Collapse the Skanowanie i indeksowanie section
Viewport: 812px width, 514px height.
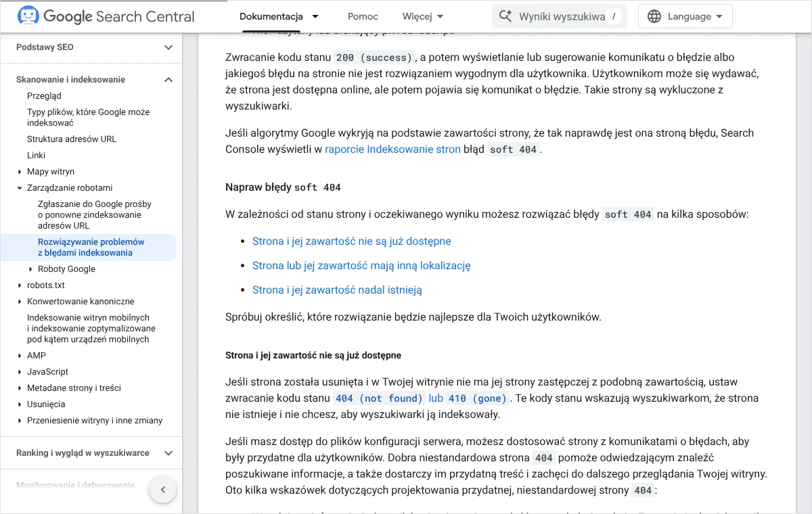[168, 80]
